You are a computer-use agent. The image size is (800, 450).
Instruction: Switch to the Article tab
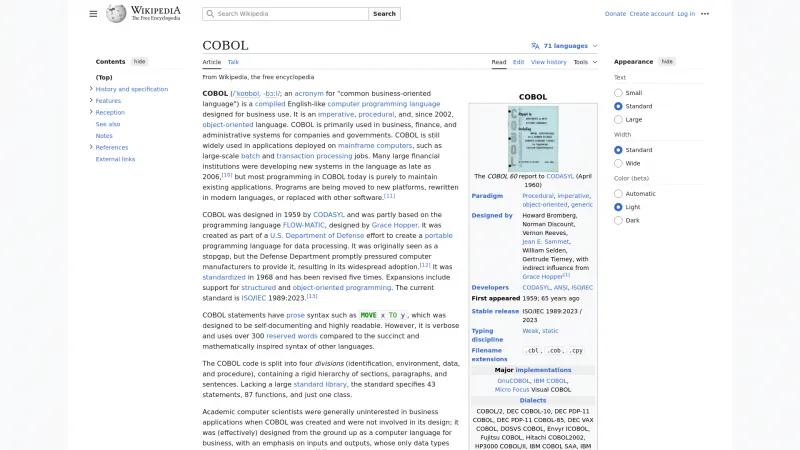(212, 62)
